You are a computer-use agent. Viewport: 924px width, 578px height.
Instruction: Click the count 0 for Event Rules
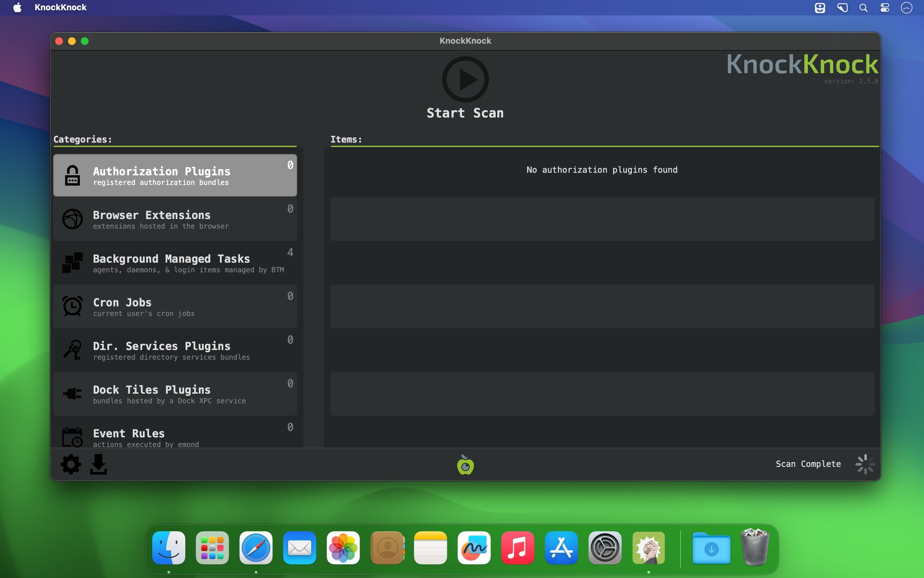[290, 427]
